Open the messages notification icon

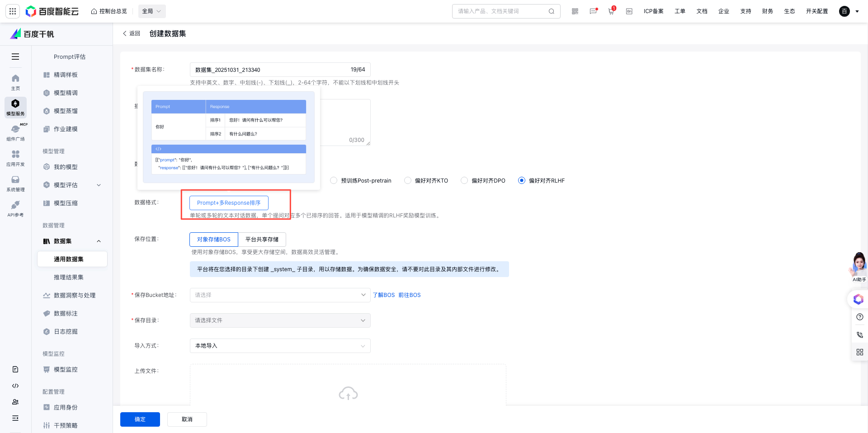pos(593,11)
